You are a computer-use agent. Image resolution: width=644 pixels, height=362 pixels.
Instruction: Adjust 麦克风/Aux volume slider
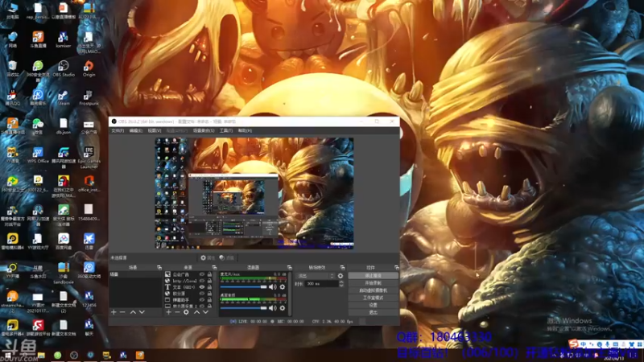pyautogui.click(x=244, y=287)
